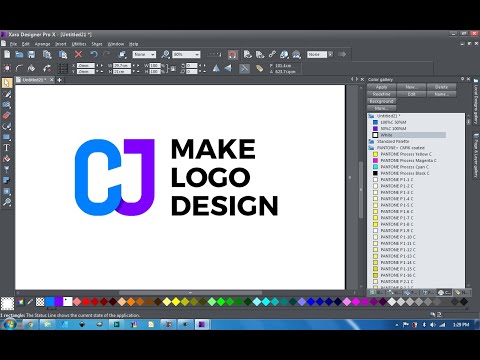Click the tag Names icon
Screen dimensions: 480x360
coord(259,69)
